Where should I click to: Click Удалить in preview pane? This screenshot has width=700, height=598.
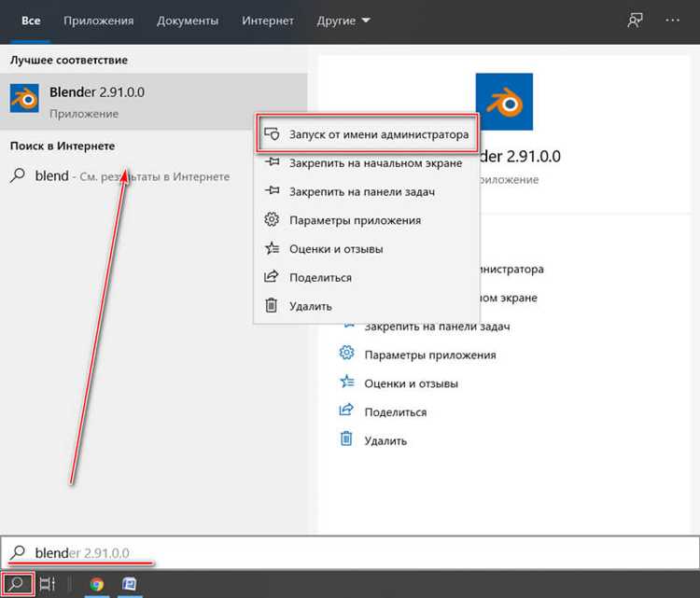click(x=385, y=441)
